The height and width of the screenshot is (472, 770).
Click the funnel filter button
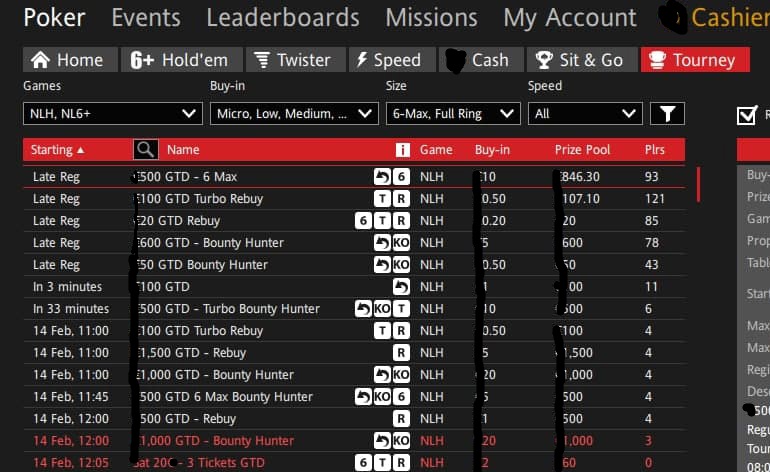(667, 113)
